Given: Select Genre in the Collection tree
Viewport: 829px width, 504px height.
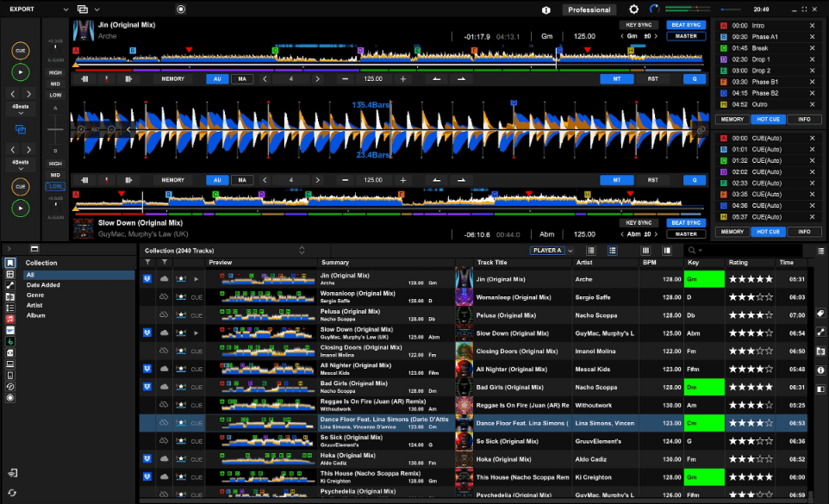Looking at the screenshot, I should tap(35, 295).
